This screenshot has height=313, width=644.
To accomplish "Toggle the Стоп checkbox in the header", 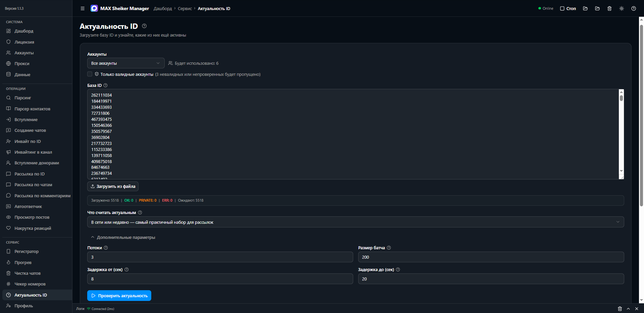I will [x=562, y=8].
